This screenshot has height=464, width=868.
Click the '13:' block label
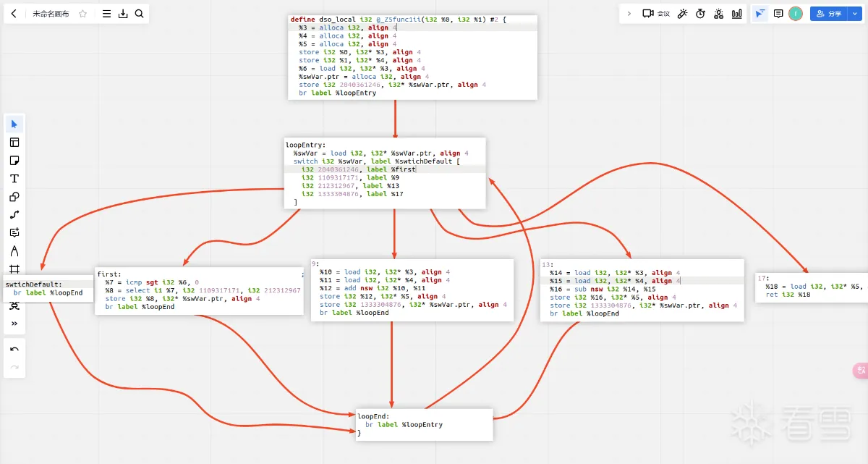click(x=547, y=265)
